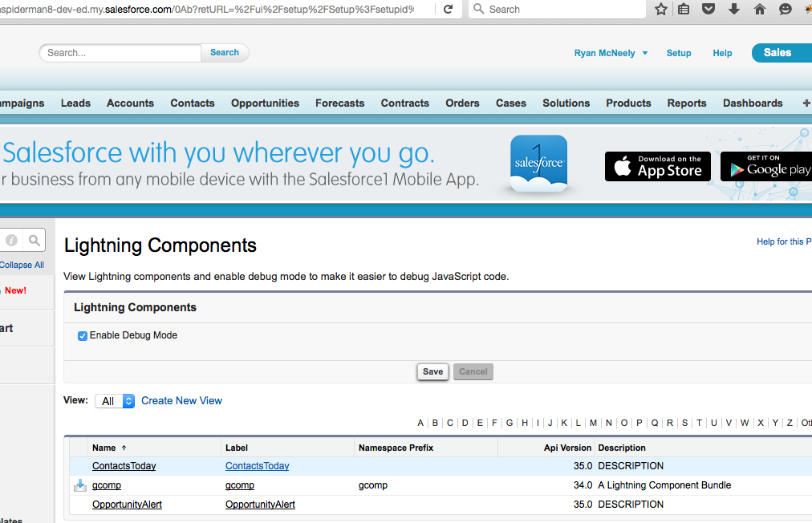Image resolution: width=812 pixels, height=523 pixels.
Task: Click the Collapse All link
Action: (22, 265)
